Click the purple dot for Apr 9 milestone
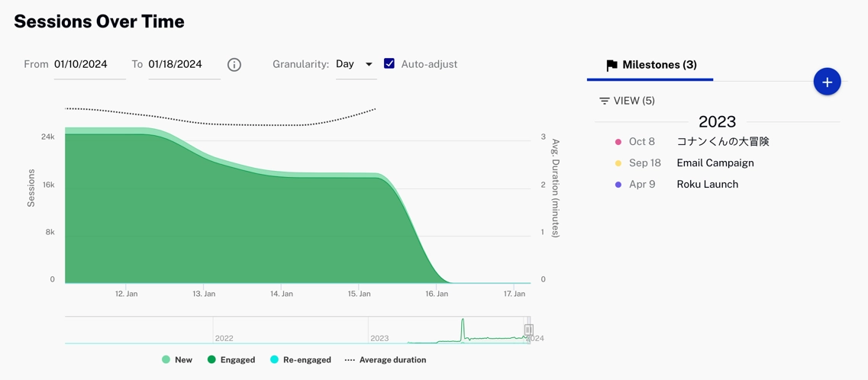Image resolution: width=868 pixels, height=380 pixels. click(618, 185)
